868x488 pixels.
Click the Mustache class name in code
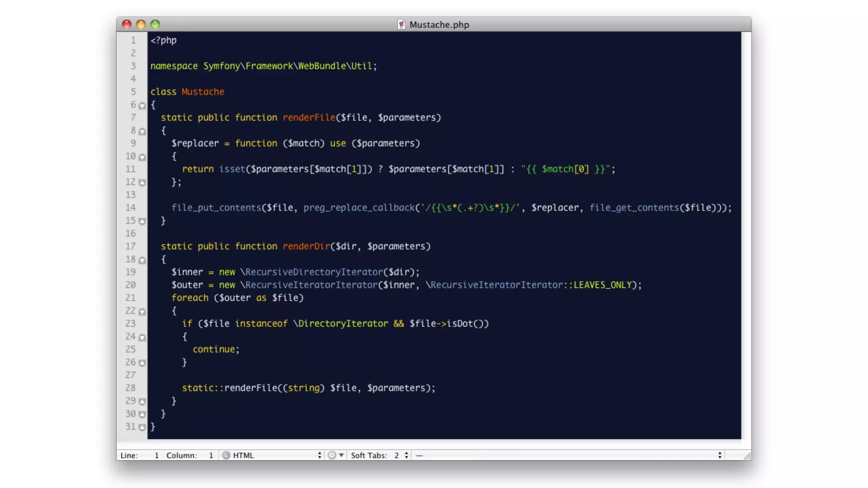coord(203,91)
